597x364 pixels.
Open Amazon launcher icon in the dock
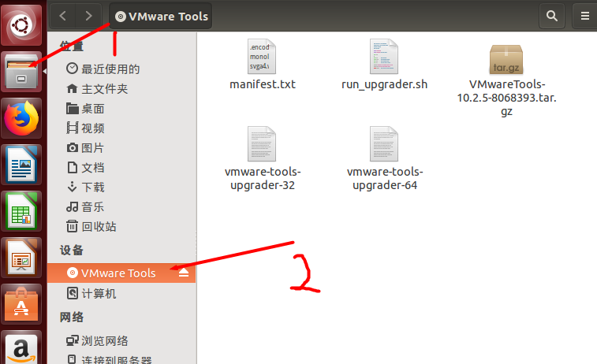[21, 347]
